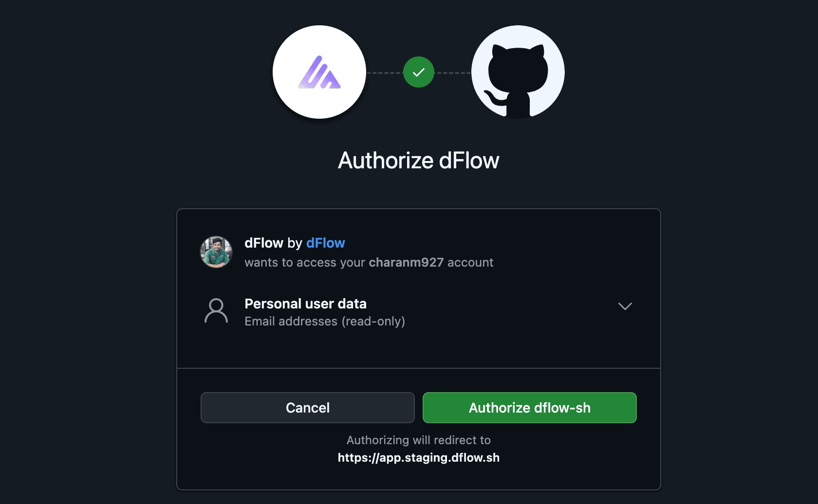This screenshot has height=504, width=818.
Task: Click the 'wants to access your' text
Action: tap(305, 263)
